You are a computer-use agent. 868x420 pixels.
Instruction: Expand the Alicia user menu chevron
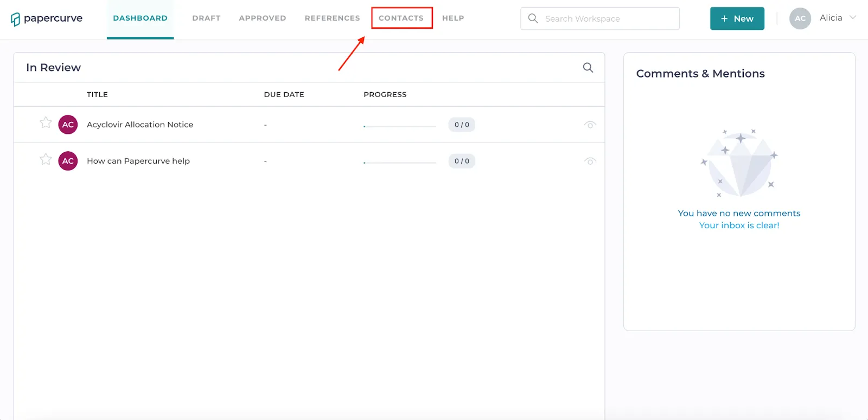coord(853,17)
